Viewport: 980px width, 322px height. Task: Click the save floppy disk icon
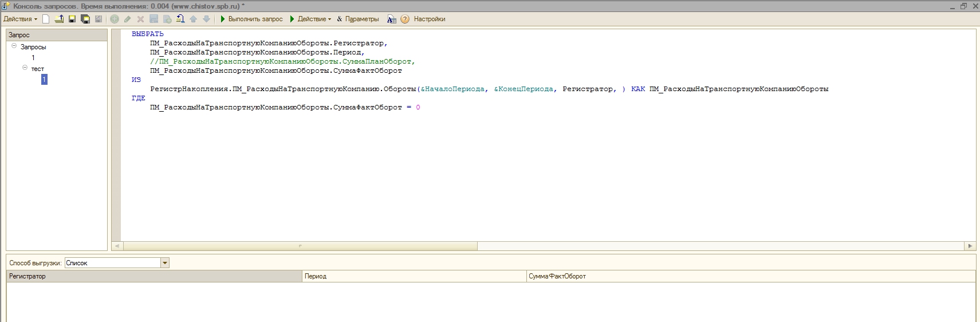(72, 19)
